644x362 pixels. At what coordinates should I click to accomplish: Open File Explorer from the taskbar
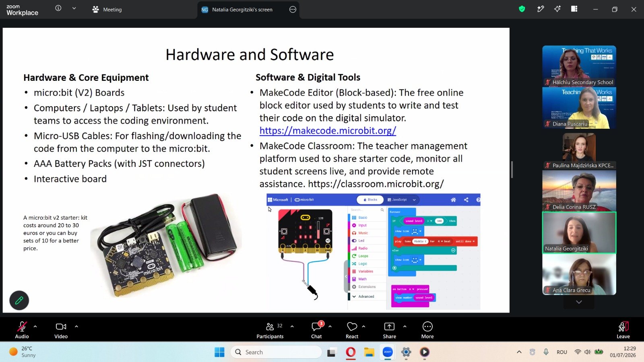[369, 352]
